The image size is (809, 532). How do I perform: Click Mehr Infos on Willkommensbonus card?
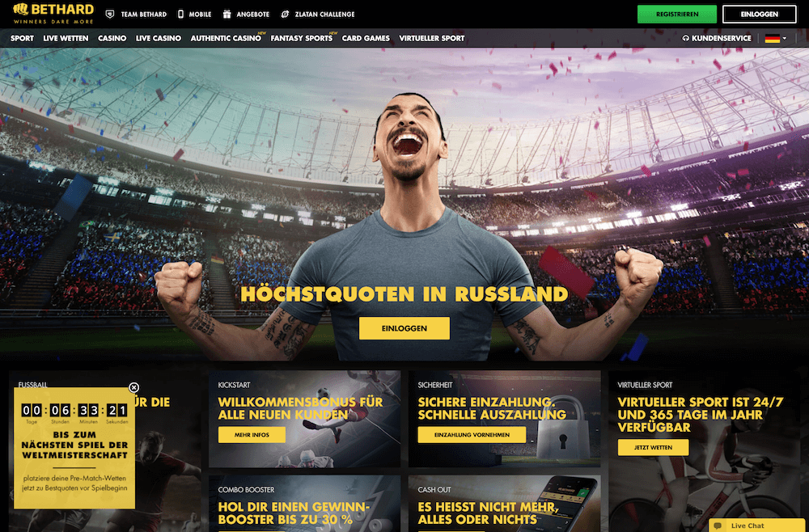point(252,434)
